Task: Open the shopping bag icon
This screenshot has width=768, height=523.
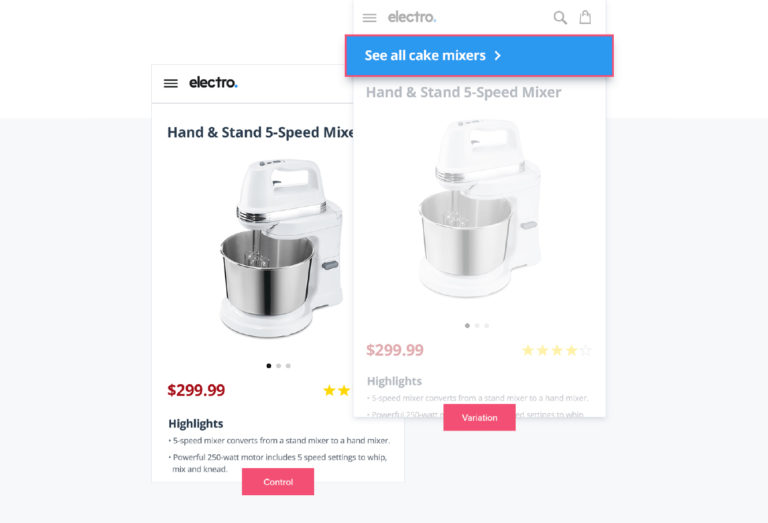Action: click(585, 17)
